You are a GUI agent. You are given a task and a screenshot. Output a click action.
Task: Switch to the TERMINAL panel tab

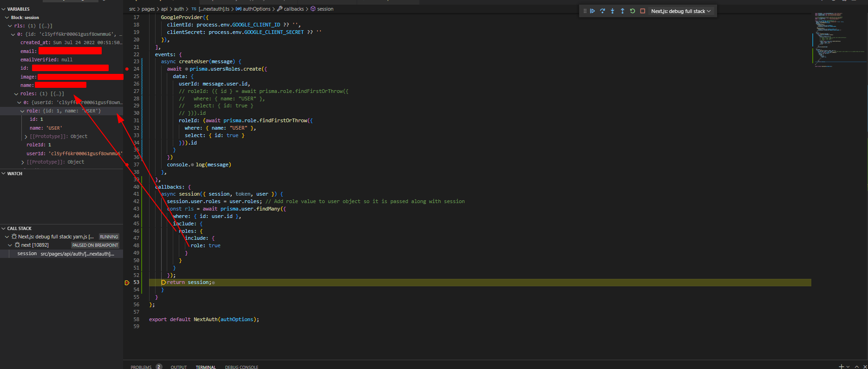click(206, 367)
